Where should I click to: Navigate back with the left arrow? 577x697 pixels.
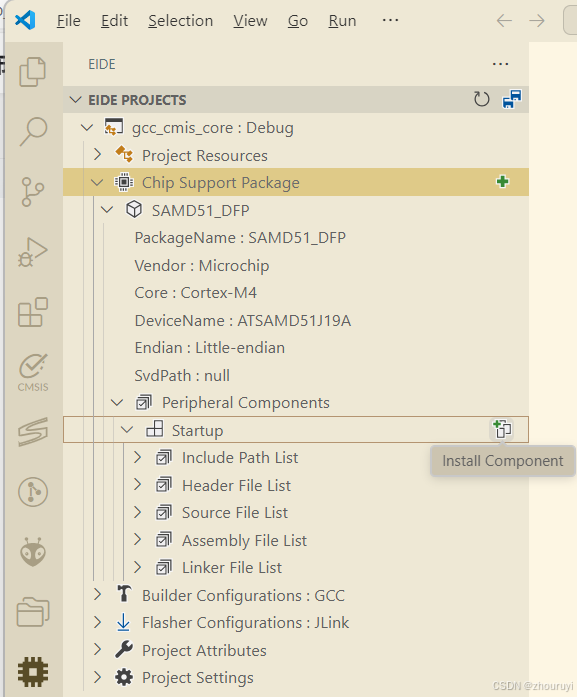click(504, 20)
